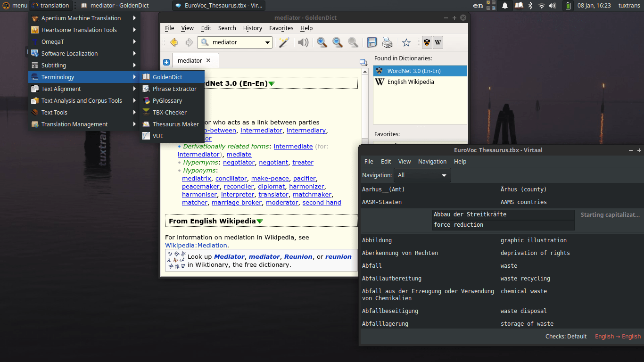Image resolution: width=644 pixels, height=362 pixels.
Task: Click English → English language pair in Virtaal
Action: [x=618, y=336]
